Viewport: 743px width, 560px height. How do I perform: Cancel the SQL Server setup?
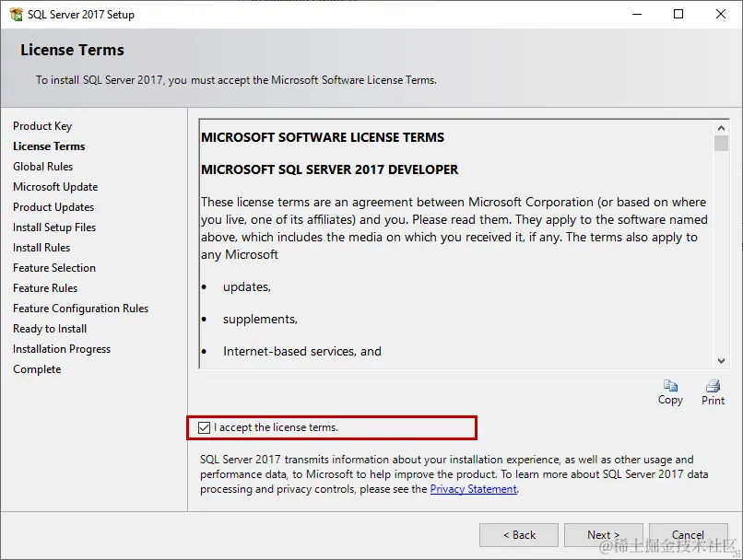[x=688, y=535]
